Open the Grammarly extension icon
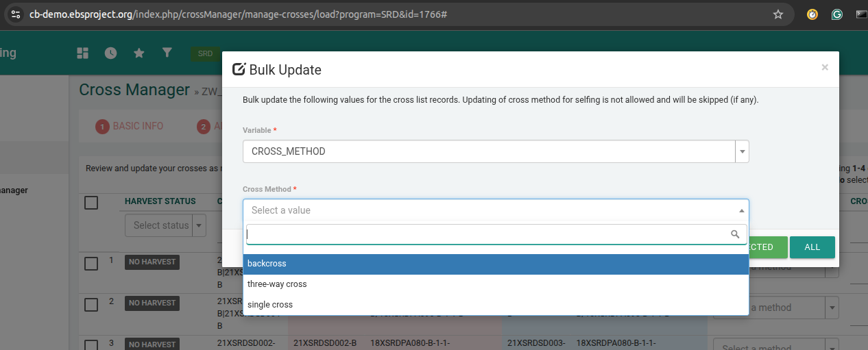The width and height of the screenshot is (868, 350). tap(837, 14)
